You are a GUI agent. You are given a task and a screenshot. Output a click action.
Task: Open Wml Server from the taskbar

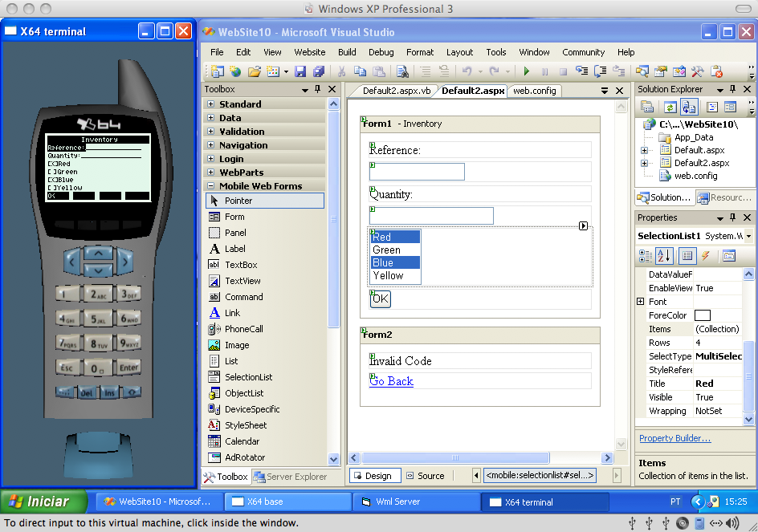(x=416, y=502)
